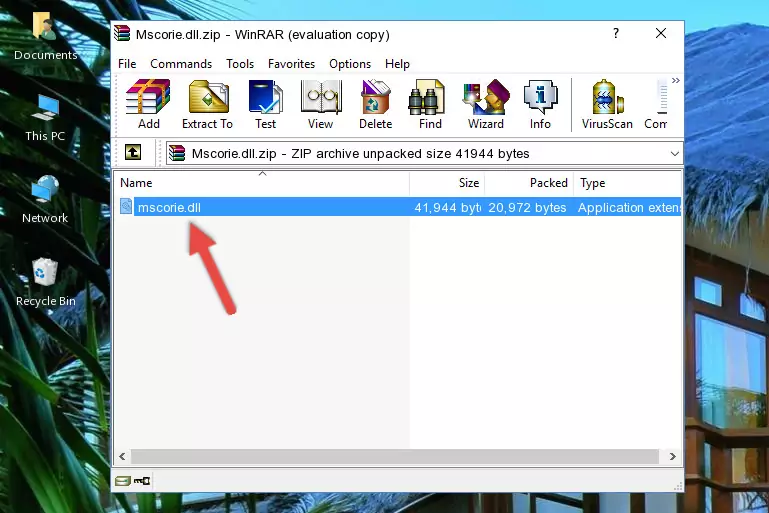This screenshot has width=769, height=513.
Task: Open the Extract To tool
Action: [x=207, y=104]
